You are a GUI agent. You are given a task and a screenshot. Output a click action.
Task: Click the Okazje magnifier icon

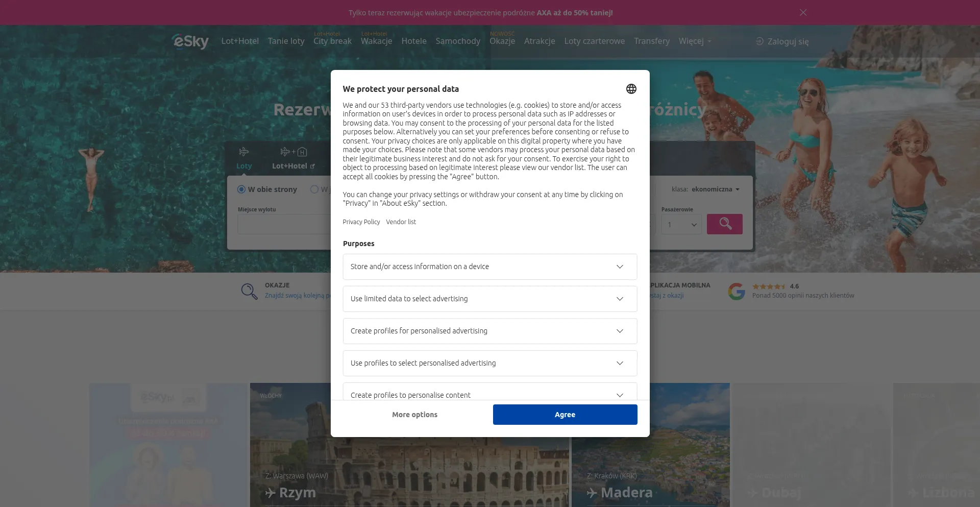point(249,291)
